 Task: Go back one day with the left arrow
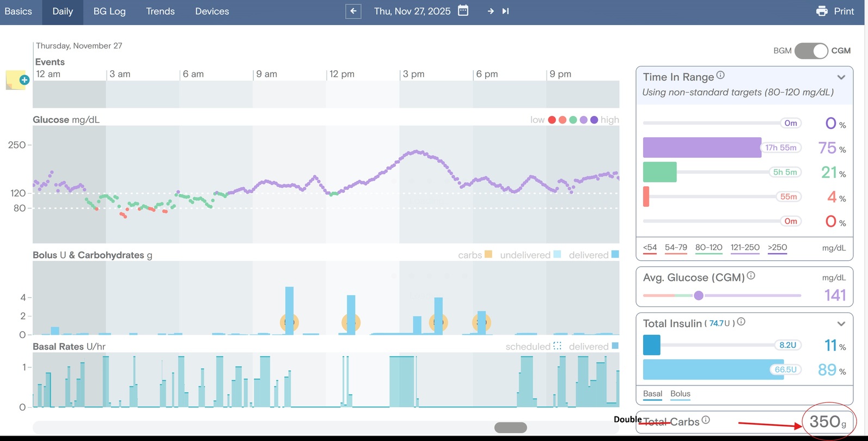[353, 11]
